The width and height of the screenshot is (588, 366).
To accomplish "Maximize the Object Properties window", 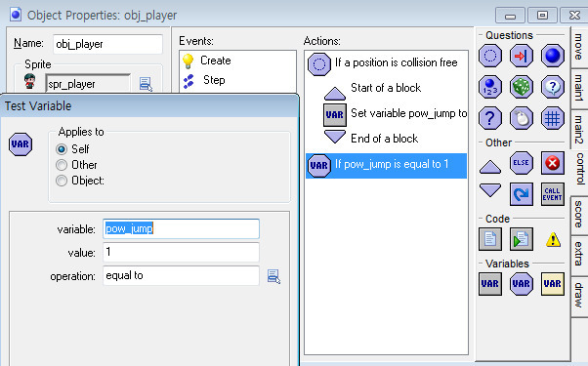I will [542, 16].
